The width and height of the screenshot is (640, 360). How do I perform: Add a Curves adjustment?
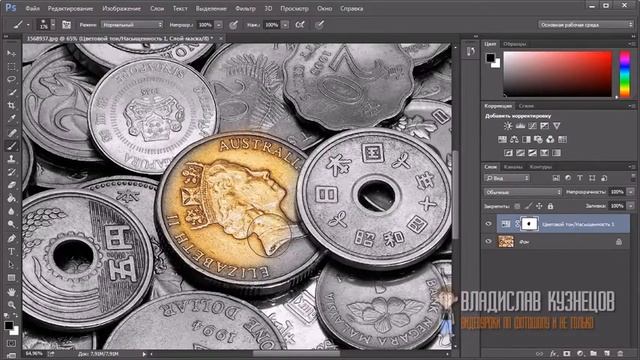532,126
